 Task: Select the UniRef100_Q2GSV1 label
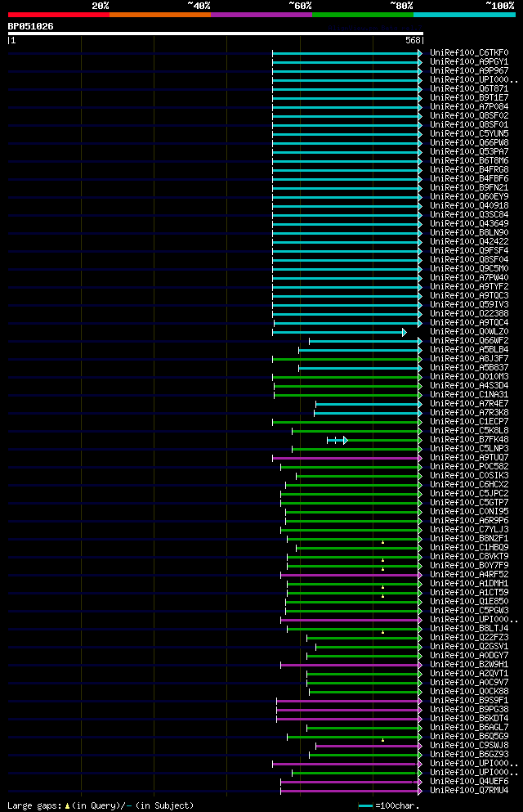coord(469,646)
